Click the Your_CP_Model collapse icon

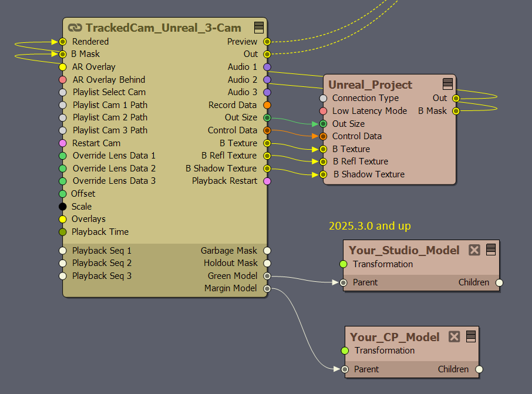470,336
